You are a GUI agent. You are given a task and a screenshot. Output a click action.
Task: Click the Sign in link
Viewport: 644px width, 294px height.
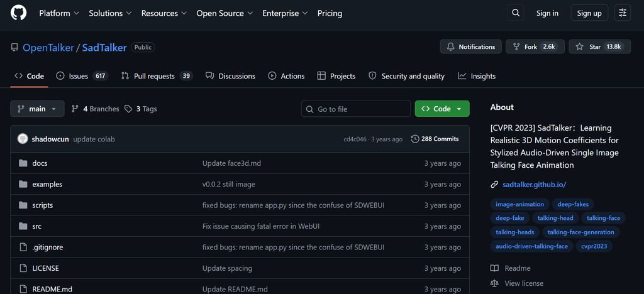click(x=547, y=13)
